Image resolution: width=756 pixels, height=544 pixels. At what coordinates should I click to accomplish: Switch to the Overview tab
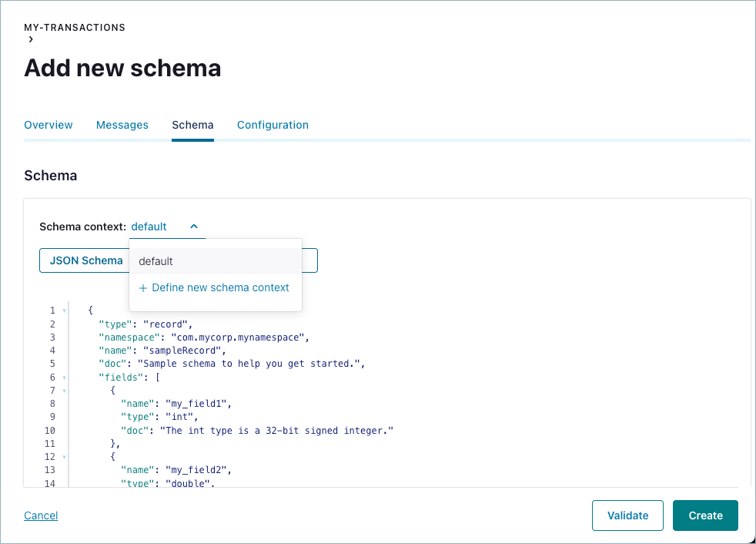(49, 125)
